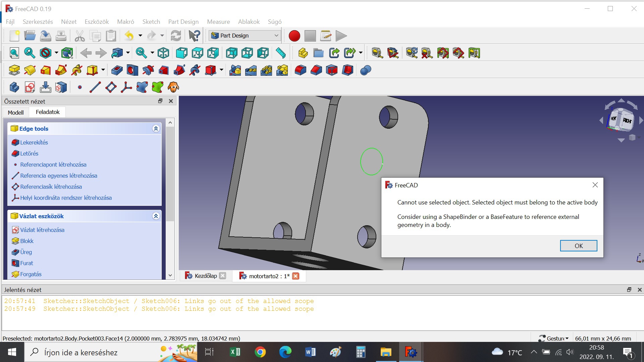The height and width of the screenshot is (362, 644).
Task: Click the Pad tool icon
Action: pos(14,70)
